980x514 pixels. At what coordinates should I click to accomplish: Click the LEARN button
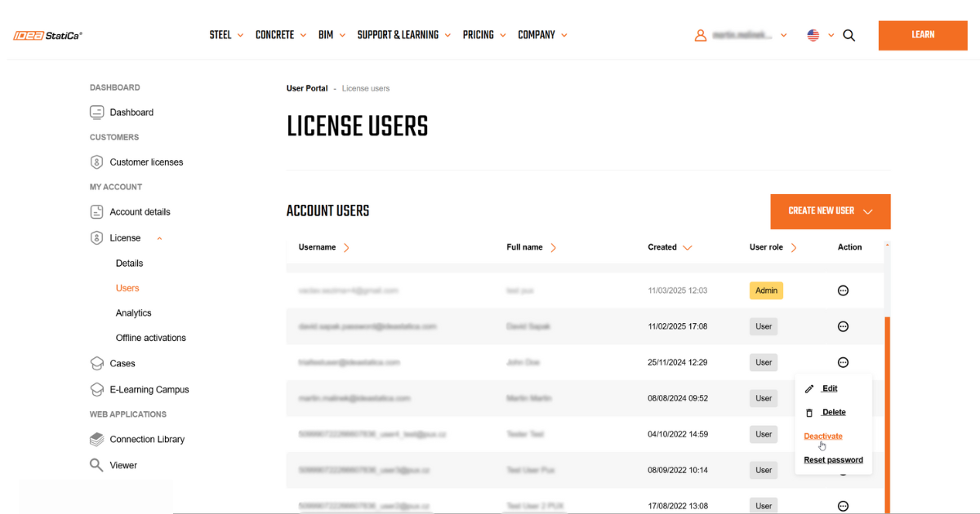coord(923,35)
